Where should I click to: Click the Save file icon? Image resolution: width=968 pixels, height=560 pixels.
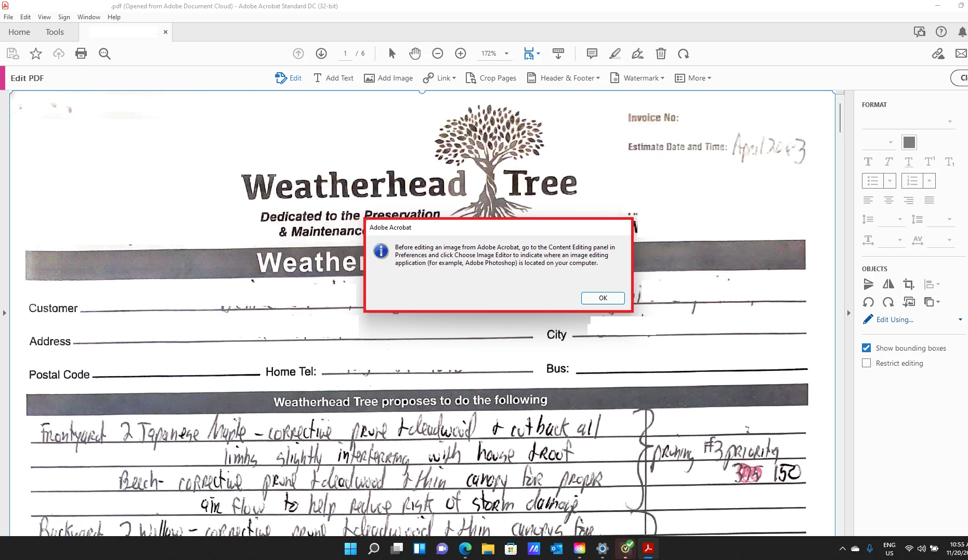click(12, 54)
